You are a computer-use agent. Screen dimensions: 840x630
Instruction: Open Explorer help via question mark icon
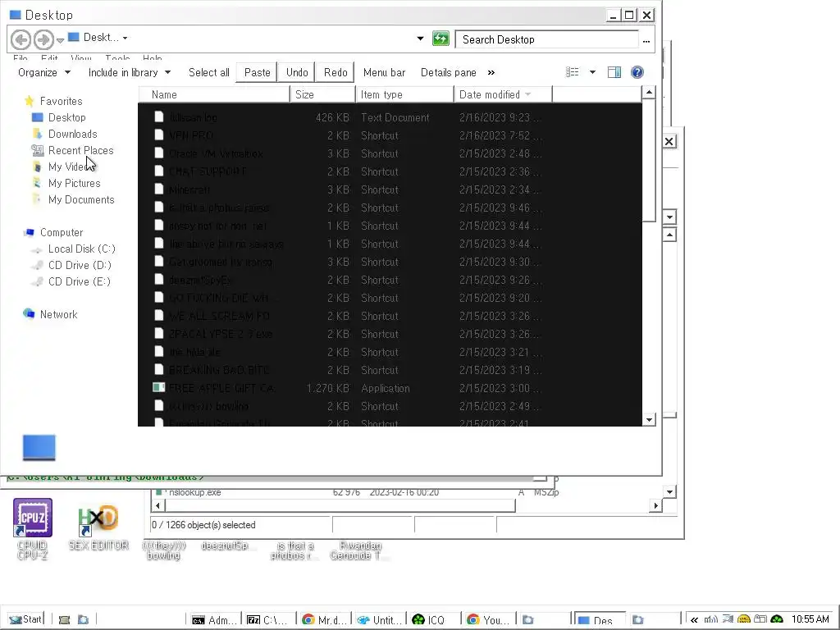(x=637, y=72)
